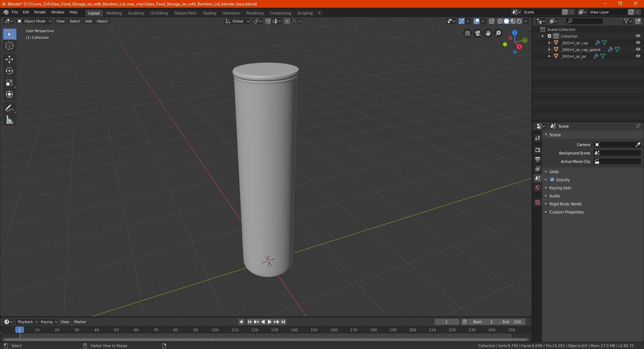The height and width of the screenshot is (349, 644).
Task: Expand the Keying Sets panel
Action: (560, 188)
